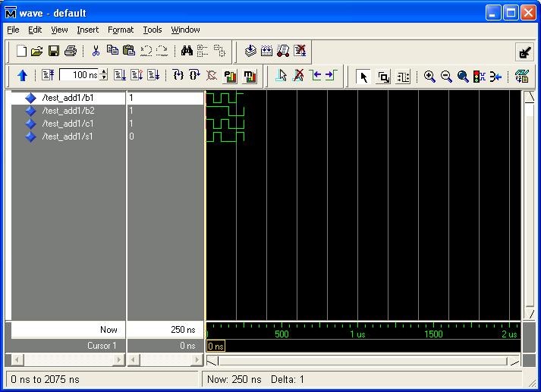541x392 pixels.
Task: Click the red-X document toolbar icon
Action: (300, 51)
